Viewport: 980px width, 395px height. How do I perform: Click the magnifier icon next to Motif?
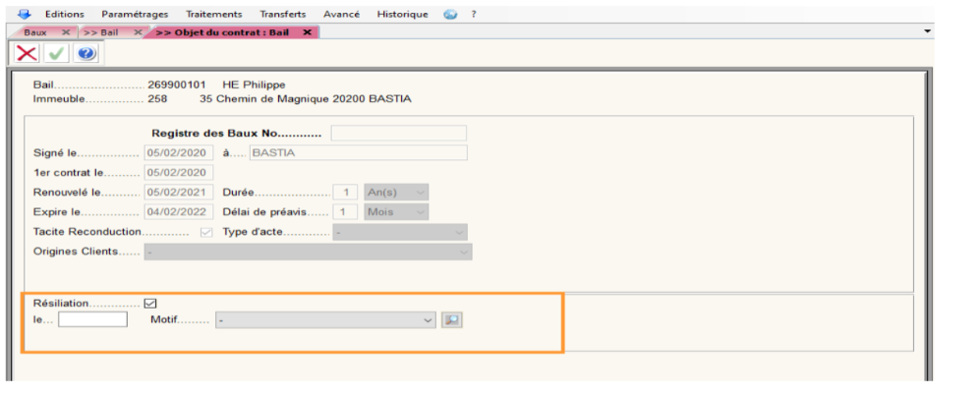[451, 319]
